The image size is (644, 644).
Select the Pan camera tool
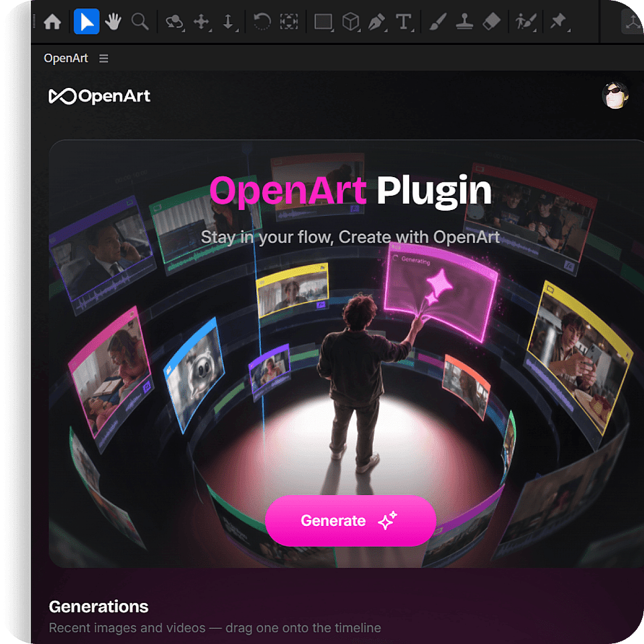[x=202, y=21]
